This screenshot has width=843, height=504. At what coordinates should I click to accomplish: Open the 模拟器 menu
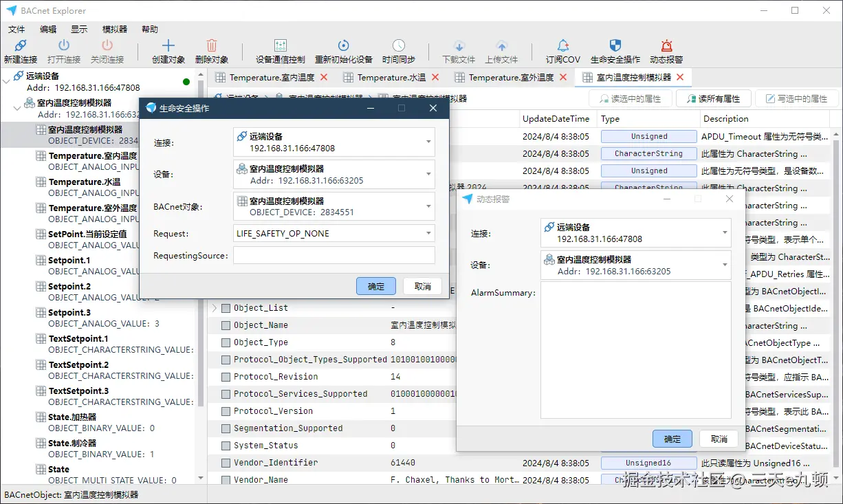coord(115,30)
